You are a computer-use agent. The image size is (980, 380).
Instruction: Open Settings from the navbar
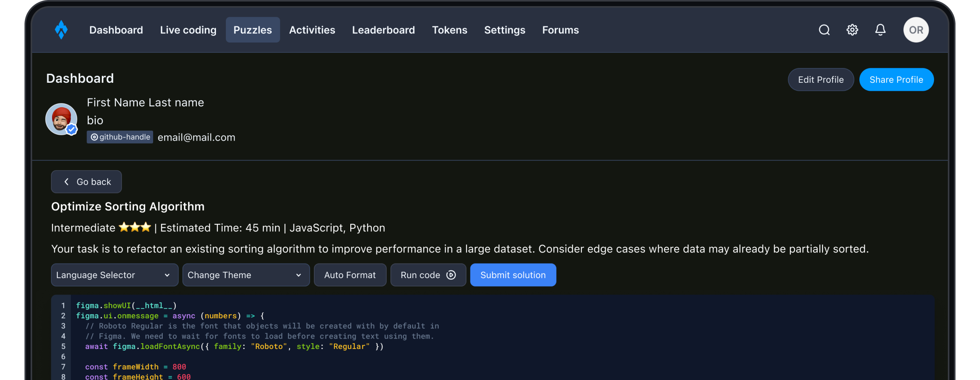(x=505, y=30)
